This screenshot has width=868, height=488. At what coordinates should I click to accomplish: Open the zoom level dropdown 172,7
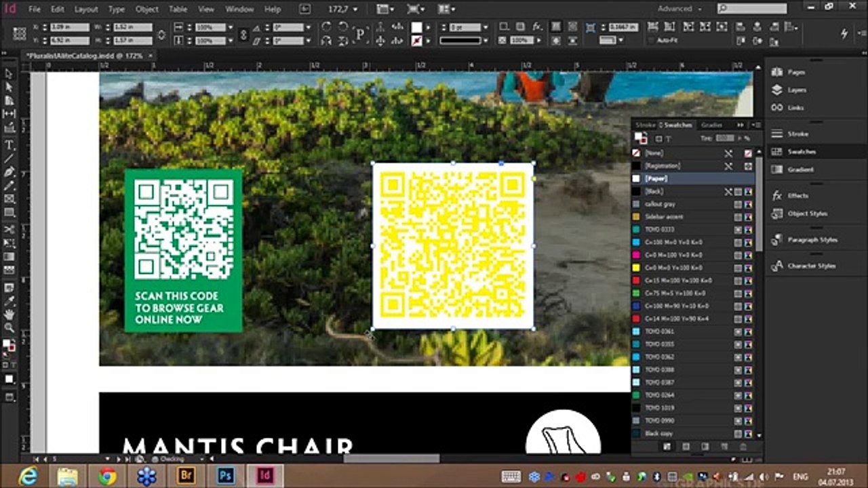tap(356, 9)
